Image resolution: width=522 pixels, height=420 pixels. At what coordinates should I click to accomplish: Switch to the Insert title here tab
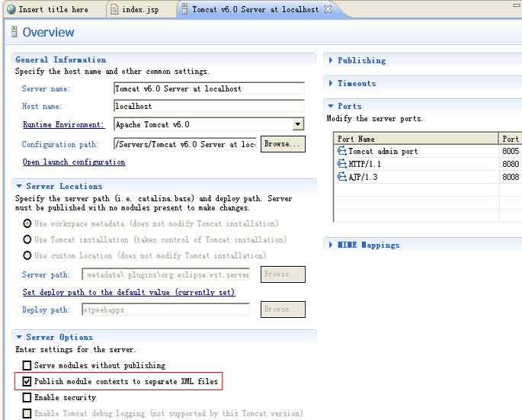tap(53, 9)
